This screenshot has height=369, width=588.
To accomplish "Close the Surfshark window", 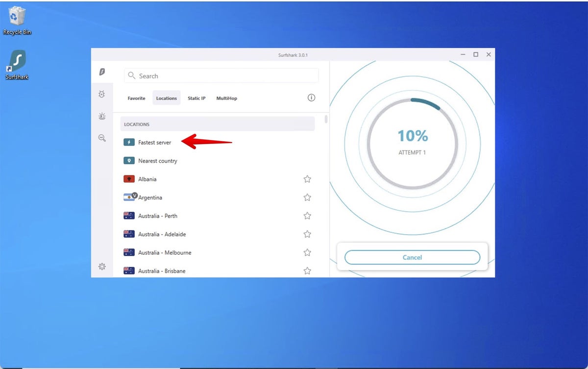I will 489,54.
